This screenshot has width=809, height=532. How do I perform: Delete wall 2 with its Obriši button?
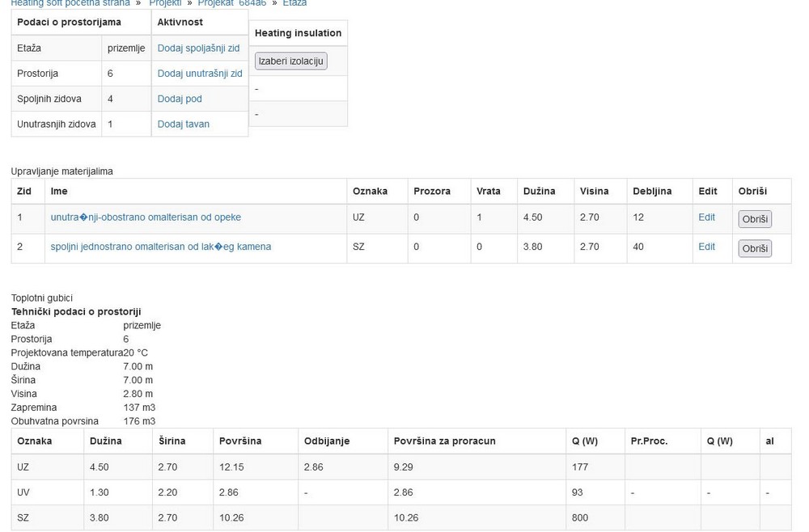[755, 248]
